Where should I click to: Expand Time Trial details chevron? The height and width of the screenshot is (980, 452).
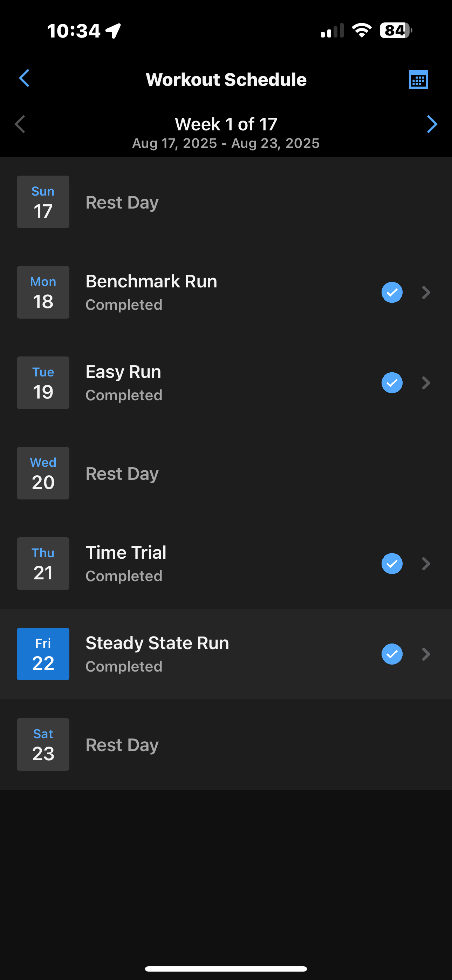click(426, 564)
